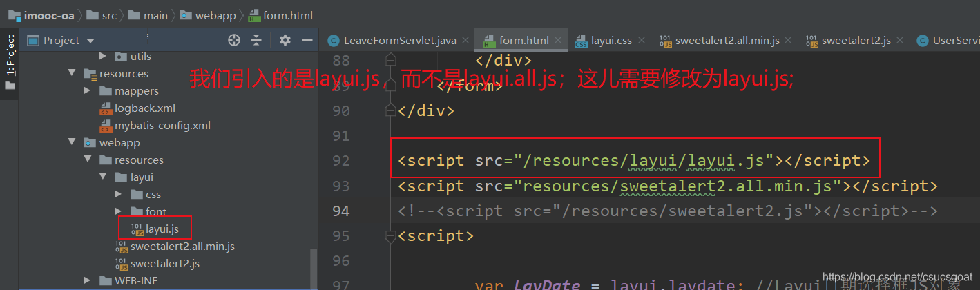This screenshot has width=980, height=290.
Task: Click the var LayDate code line
Action: (x=718, y=284)
